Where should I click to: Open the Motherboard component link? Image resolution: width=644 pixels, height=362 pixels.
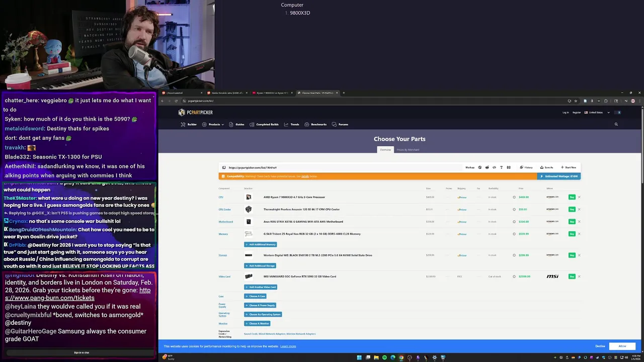225,222
